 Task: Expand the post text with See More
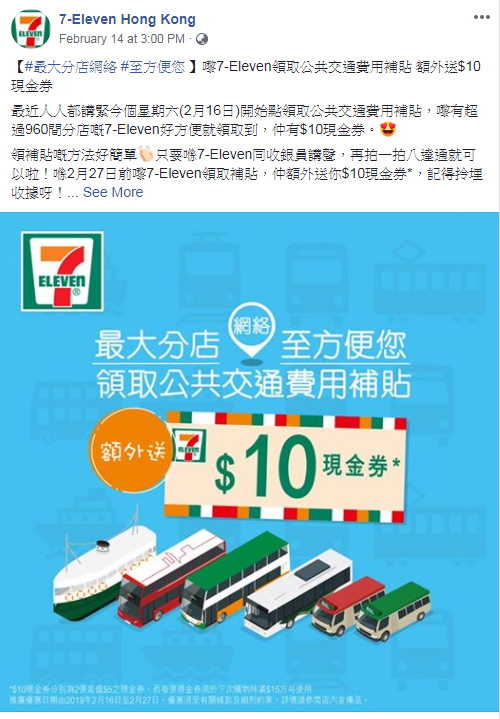[113, 192]
